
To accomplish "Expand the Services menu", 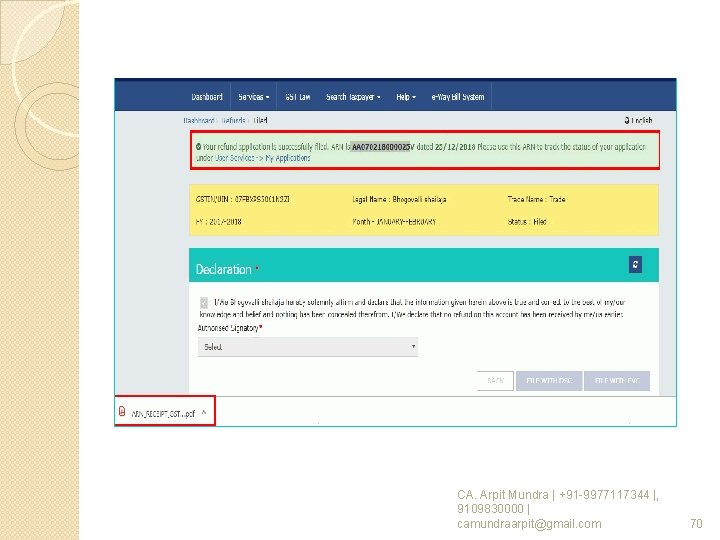I will (x=253, y=97).
